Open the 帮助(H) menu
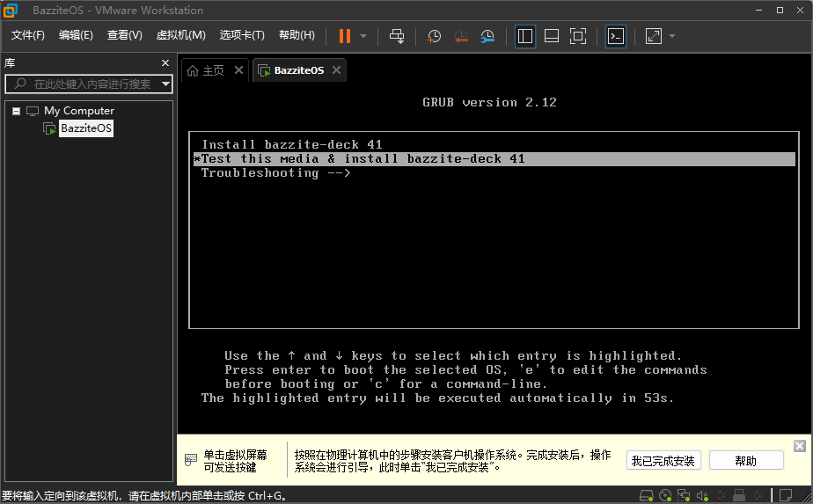 pyautogui.click(x=297, y=35)
